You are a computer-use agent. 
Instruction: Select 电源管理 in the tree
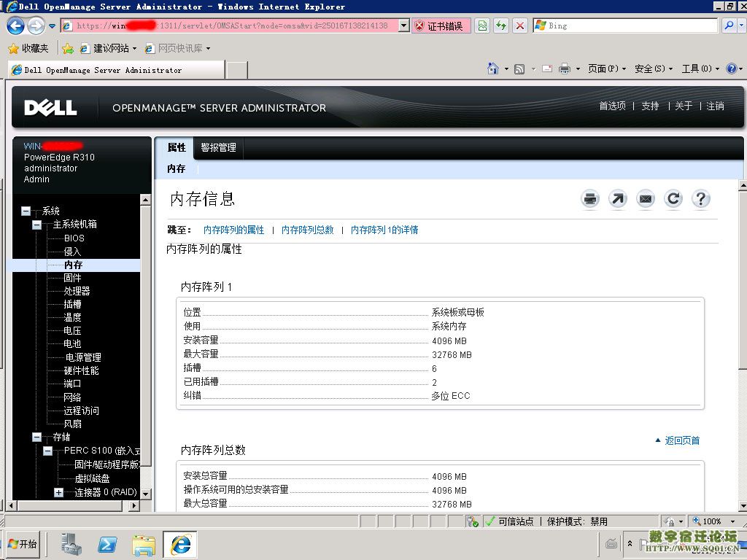(83, 357)
